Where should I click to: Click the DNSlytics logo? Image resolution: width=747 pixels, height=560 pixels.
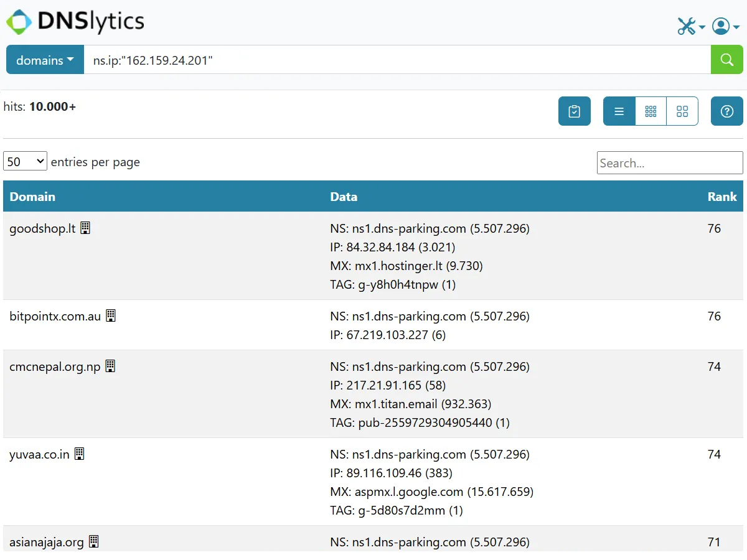[x=75, y=22]
